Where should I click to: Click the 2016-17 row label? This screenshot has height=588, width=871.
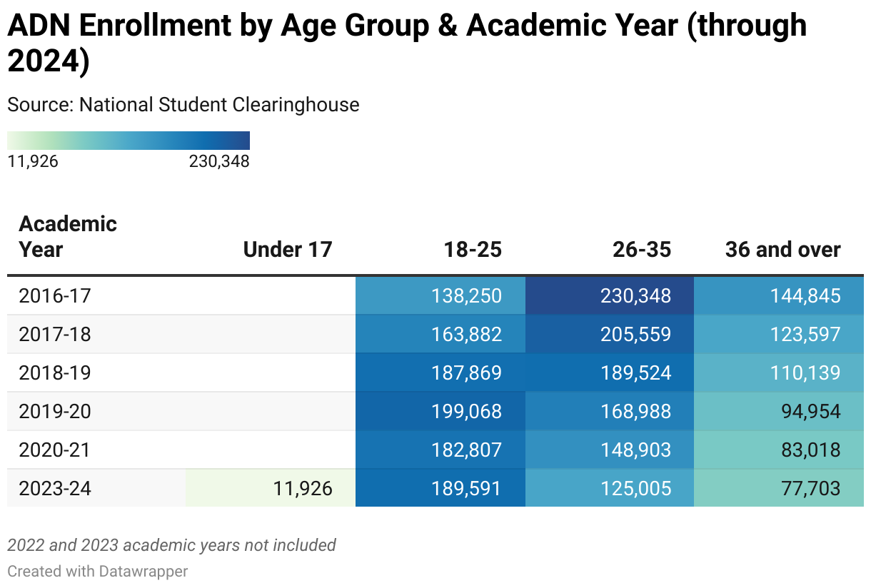[x=55, y=296]
